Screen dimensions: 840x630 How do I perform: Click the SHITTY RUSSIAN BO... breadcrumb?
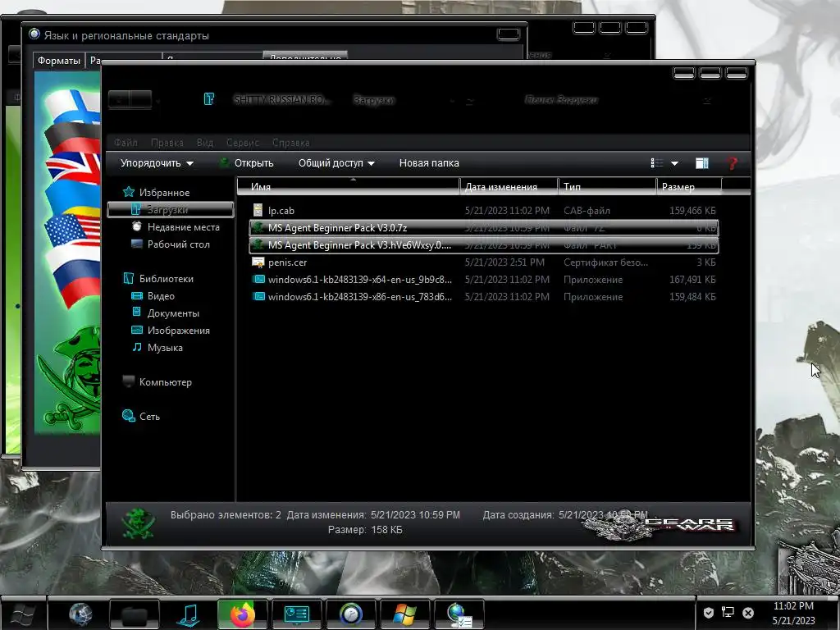(x=282, y=99)
